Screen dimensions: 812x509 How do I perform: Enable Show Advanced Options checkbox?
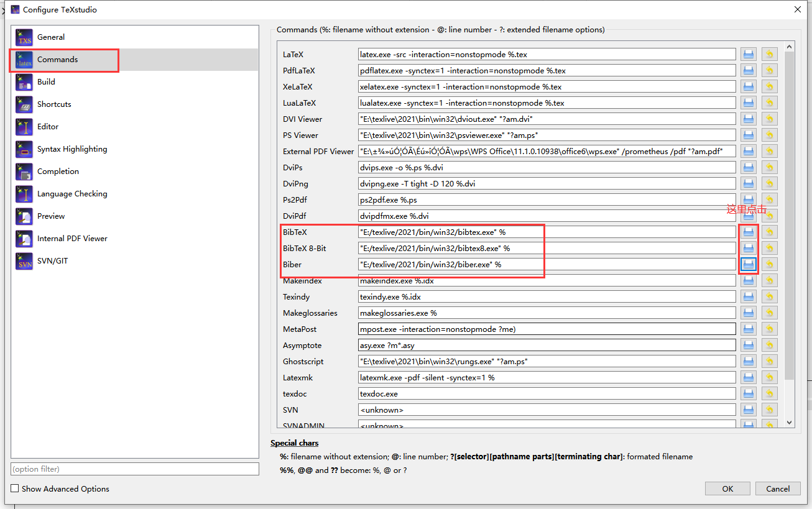click(x=16, y=488)
